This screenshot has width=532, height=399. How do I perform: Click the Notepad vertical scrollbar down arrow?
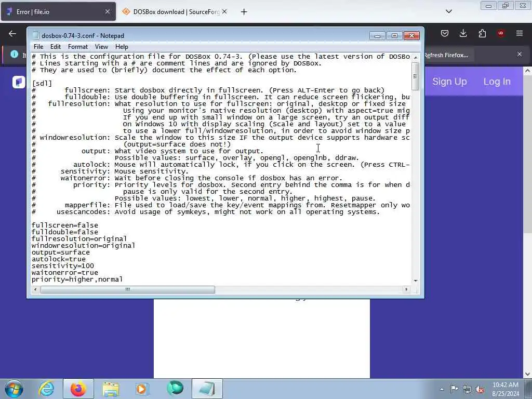pyautogui.click(x=415, y=281)
